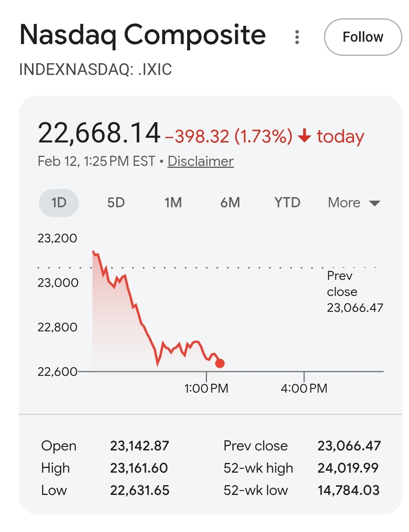Image resolution: width=409 pixels, height=532 pixels.
Task: Show the 6M chart range
Action: click(230, 203)
